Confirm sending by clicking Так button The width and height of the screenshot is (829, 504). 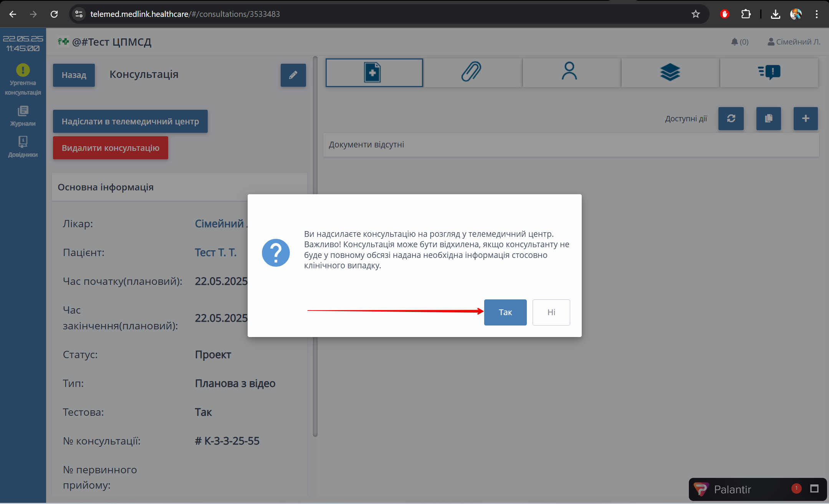pyautogui.click(x=505, y=312)
